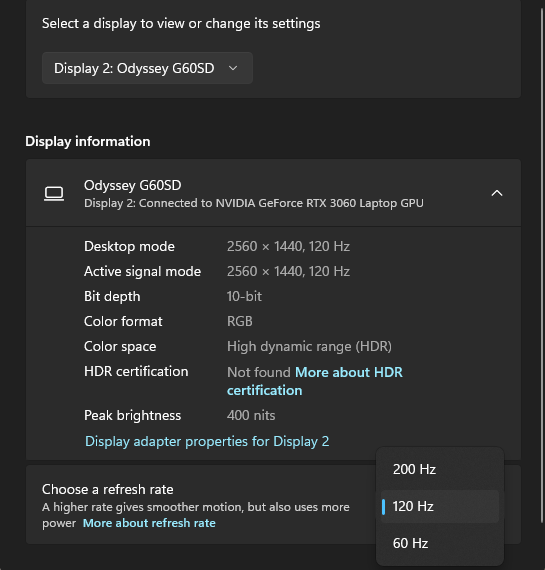Open the Display 2: Odyssey G60SD dropdown
Screen dimensions: 545x570
147,68
